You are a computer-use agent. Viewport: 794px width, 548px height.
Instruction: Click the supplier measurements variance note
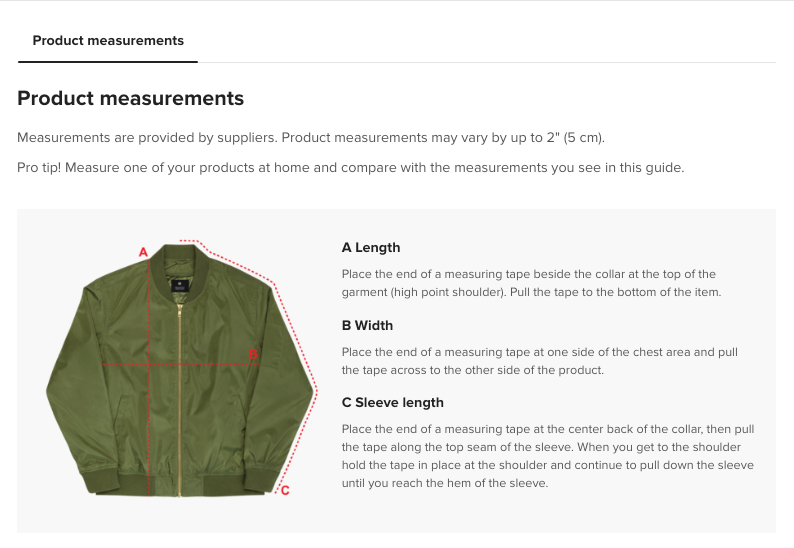[x=311, y=137]
